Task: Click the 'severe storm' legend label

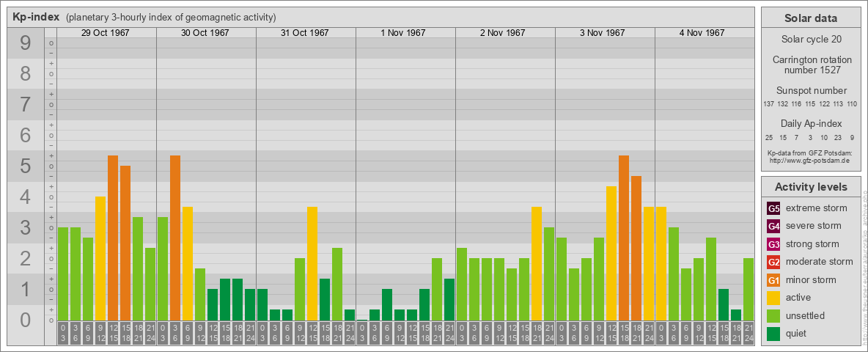Action: 814,226
